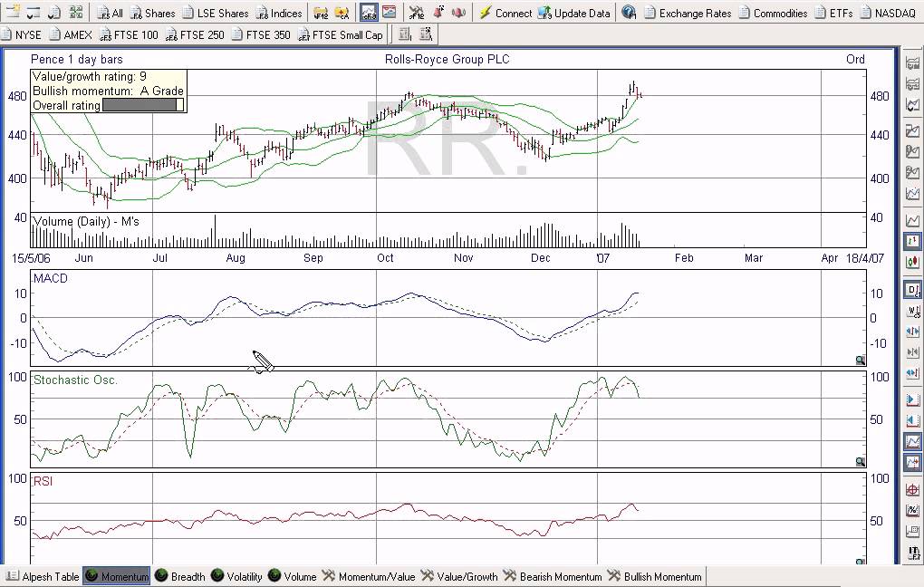Viewport: 924px width, 587px height.
Task: Click the RSI panel label
Action: click(x=43, y=482)
